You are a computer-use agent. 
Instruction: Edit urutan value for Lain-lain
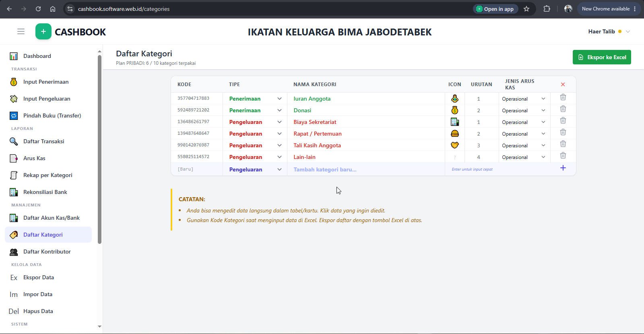(481, 157)
